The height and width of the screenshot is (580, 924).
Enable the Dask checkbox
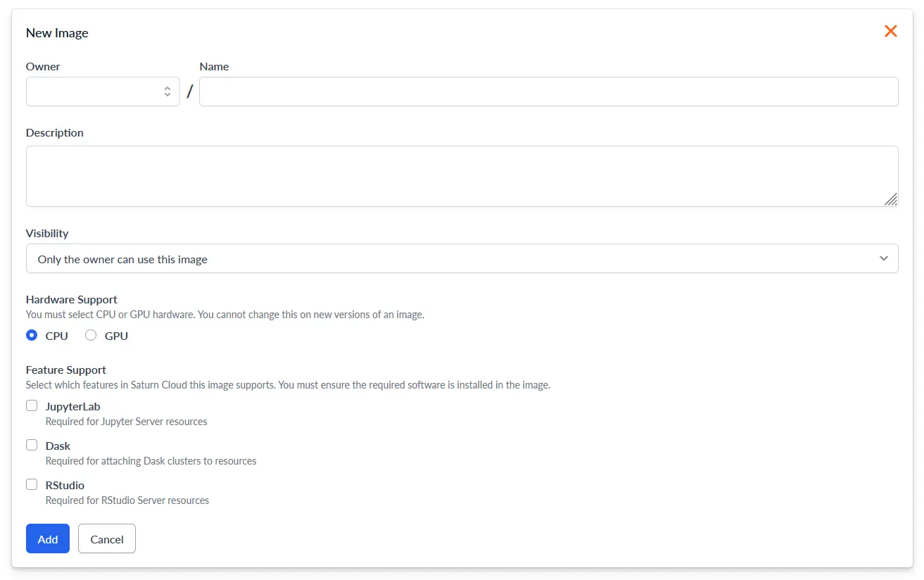[32, 445]
